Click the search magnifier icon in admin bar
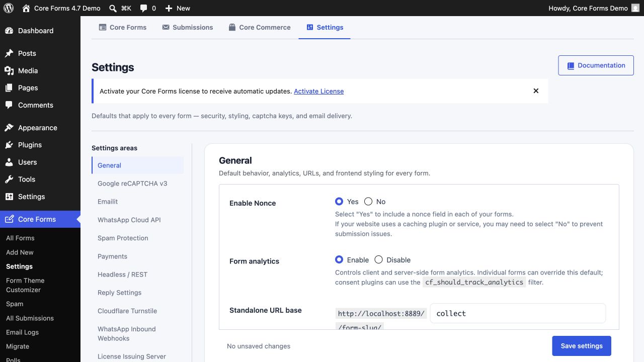644x362 pixels. 113,8
